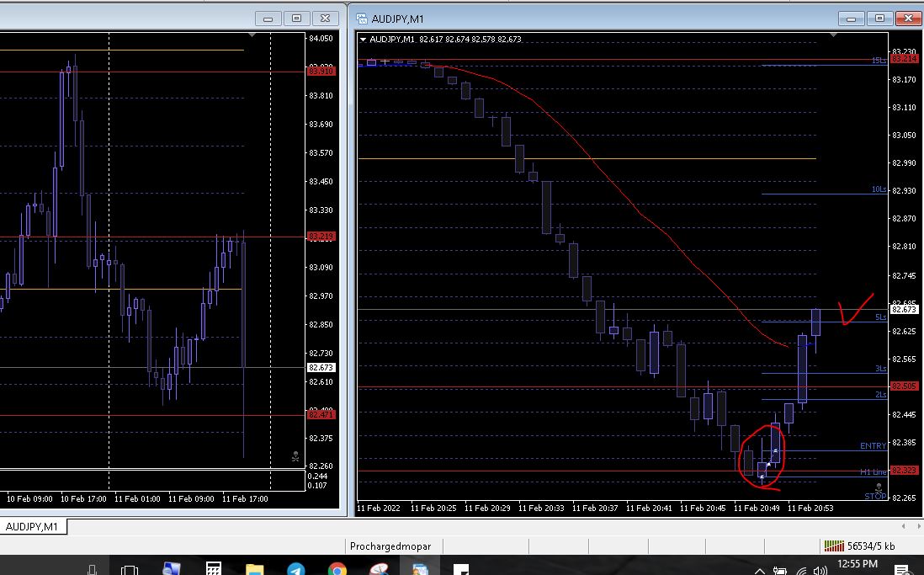Screen dimensions: 924x575
Task: Click the Prochargedmopar profile in status bar
Action: pyautogui.click(x=390, y=546)
